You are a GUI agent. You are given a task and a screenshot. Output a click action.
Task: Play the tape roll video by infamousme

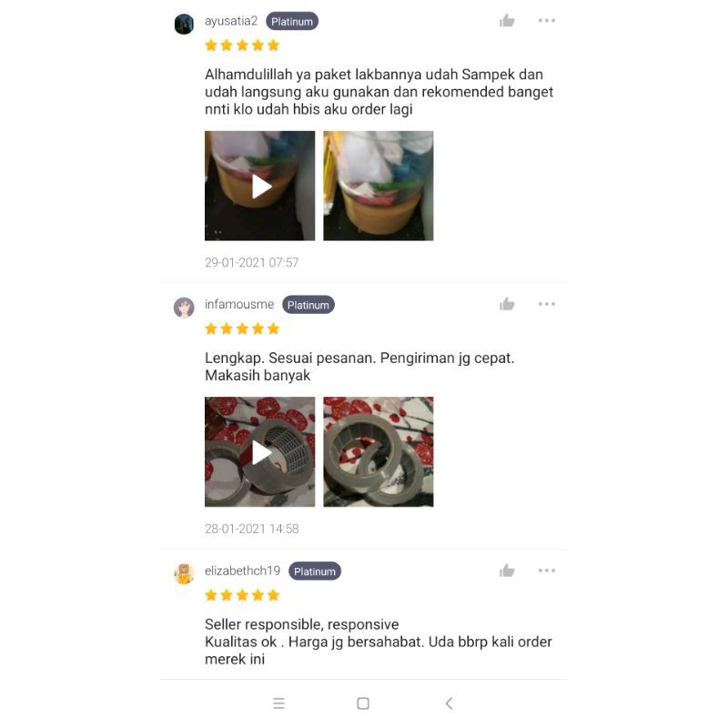(x=259, y=451)
